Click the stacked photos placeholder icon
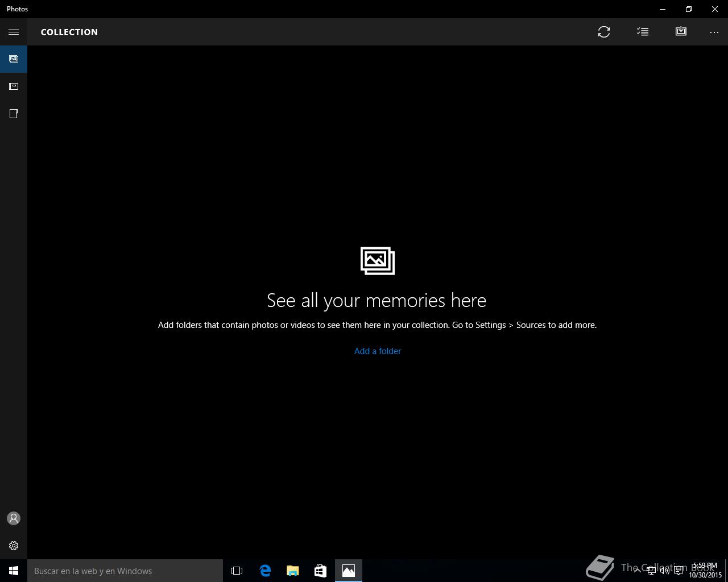The height and width of the screenshot is (582, 728). click(378, 261)
